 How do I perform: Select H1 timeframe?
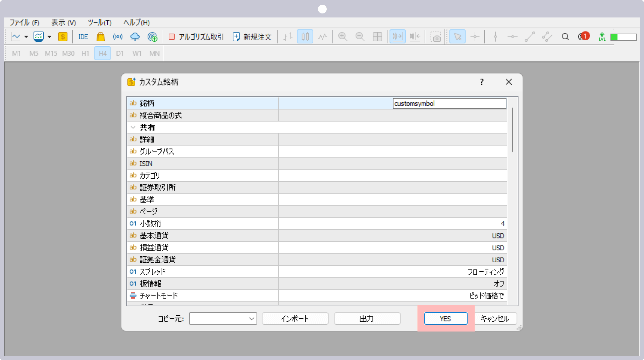pyautogui.click(x=86, y=53)
